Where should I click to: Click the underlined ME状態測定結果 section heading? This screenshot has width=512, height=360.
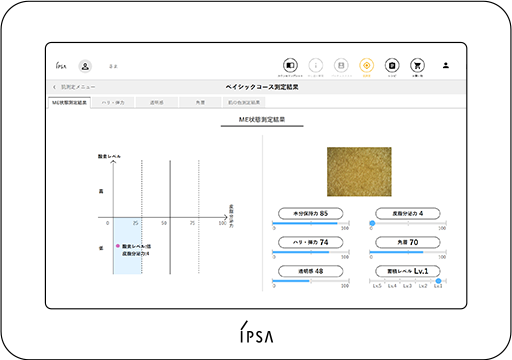click(262, 119)
